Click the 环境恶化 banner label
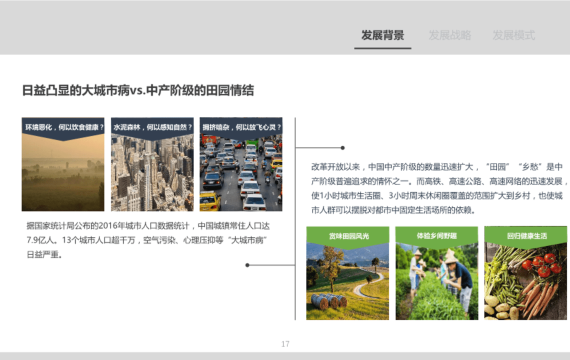This screenshot has width=570, height=360. point(64,127)
